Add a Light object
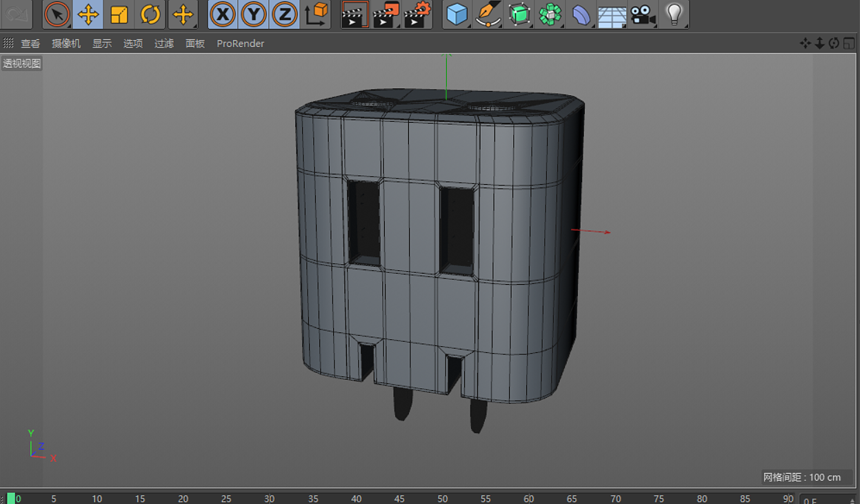 (x=674, y=14)
